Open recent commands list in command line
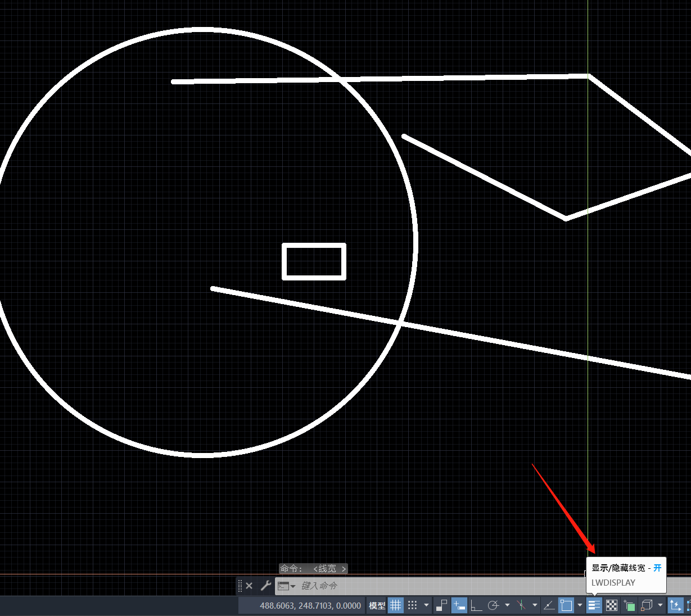Screen dimensions: 691x616 (287, 586)
